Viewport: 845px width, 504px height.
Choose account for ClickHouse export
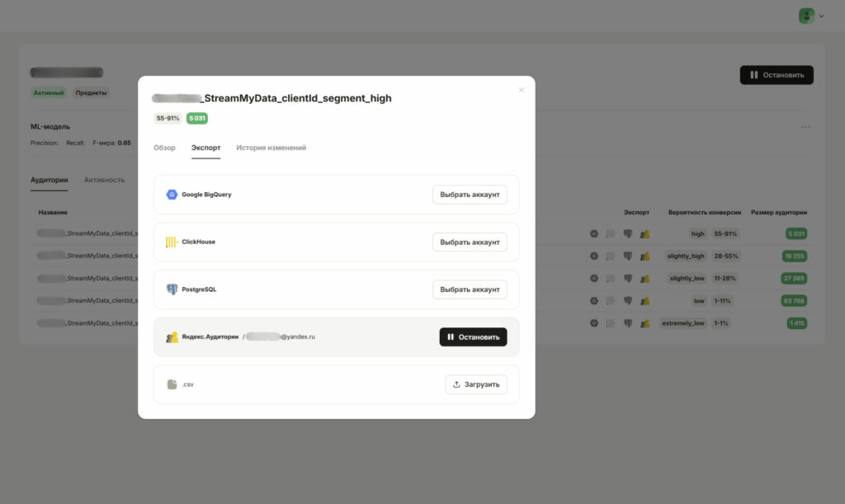pyautogui.click(x=470, y=242)
